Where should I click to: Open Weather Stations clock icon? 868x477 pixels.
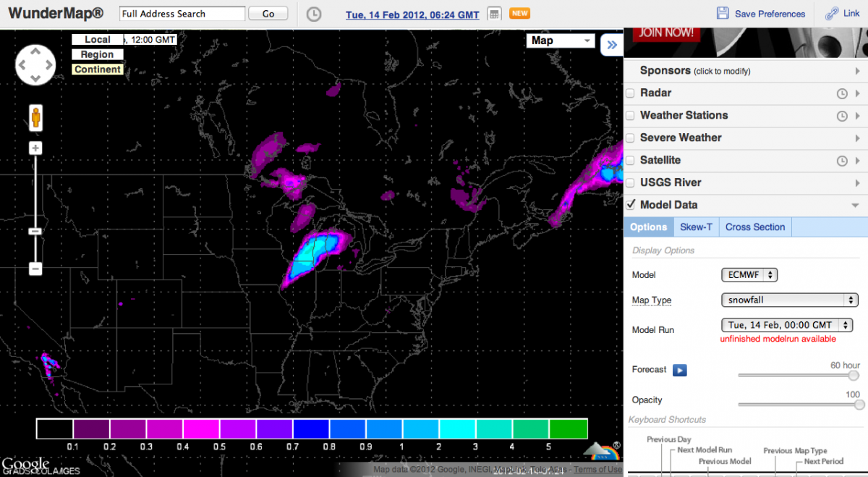(x=842, y=116)
